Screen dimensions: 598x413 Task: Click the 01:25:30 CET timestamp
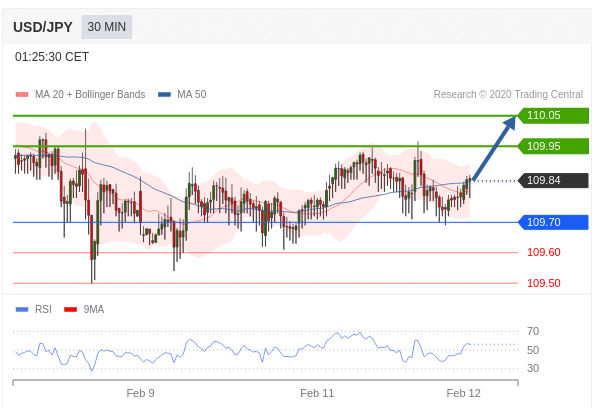pyautogui.click(x=52, y=57)
